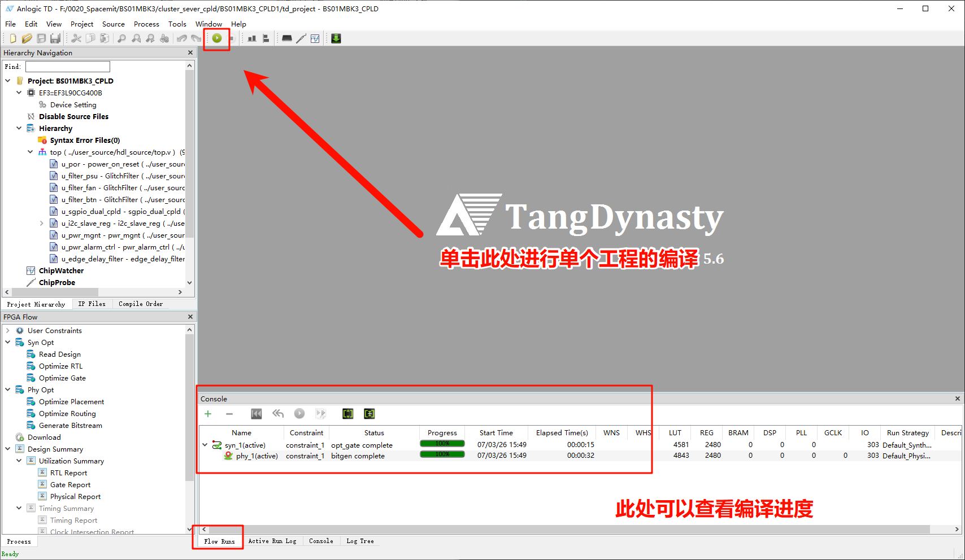Click Generate Bitstream in FPGA Flow
965x560 pixels.
[70, 426]
